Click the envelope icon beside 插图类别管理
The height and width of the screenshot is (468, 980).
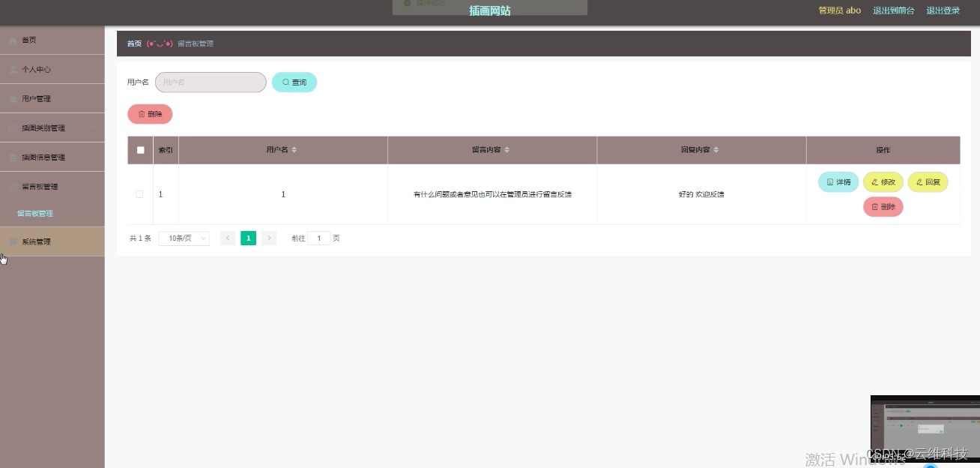pyautogui.click(x=13, y=128)
